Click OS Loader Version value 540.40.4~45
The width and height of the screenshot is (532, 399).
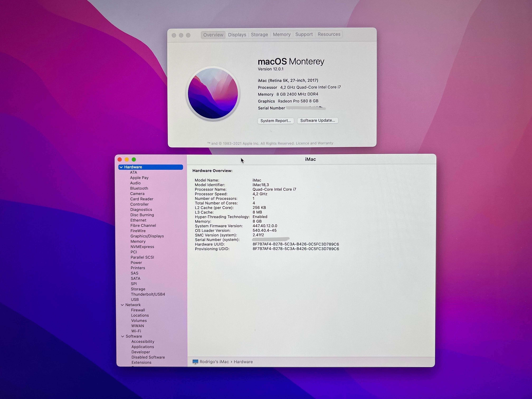pos(265,230)
